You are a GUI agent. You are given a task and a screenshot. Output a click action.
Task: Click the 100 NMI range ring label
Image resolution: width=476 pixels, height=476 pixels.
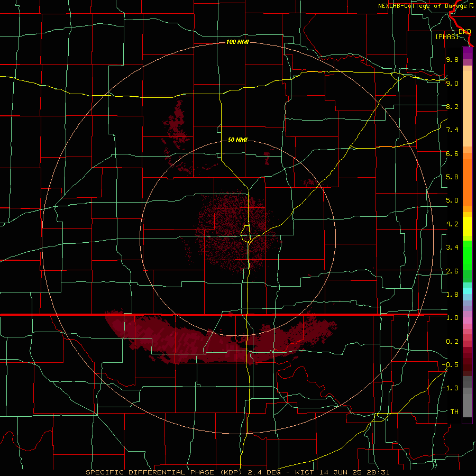pyautogui.click(x=237, y=42)
